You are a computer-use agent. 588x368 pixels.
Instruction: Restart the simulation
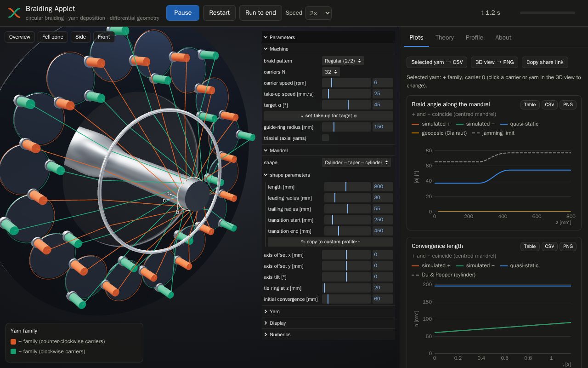point(220,13)
